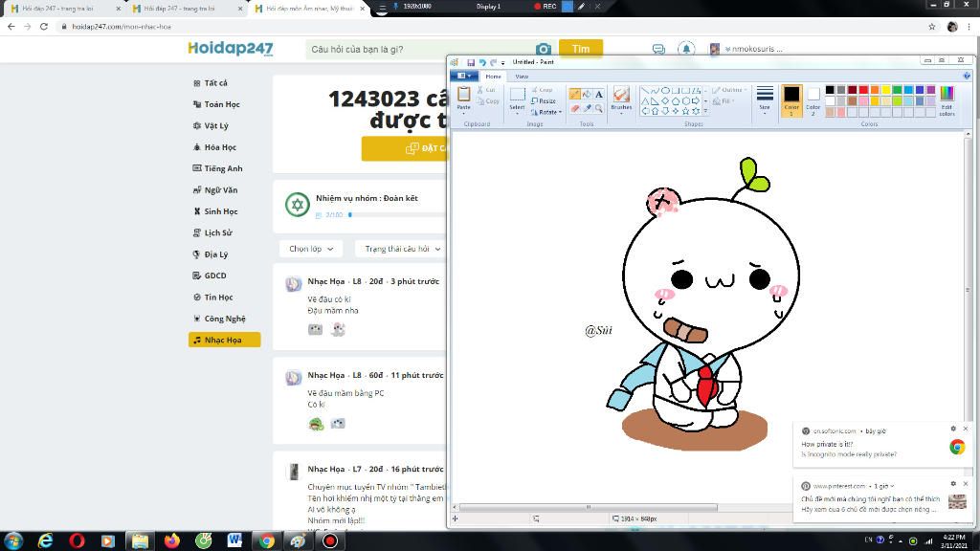Image resolution: width=980 pixels, height=551 pixels.
Task: Select Tất cả in subject sidebar
Action: (215, 83)
